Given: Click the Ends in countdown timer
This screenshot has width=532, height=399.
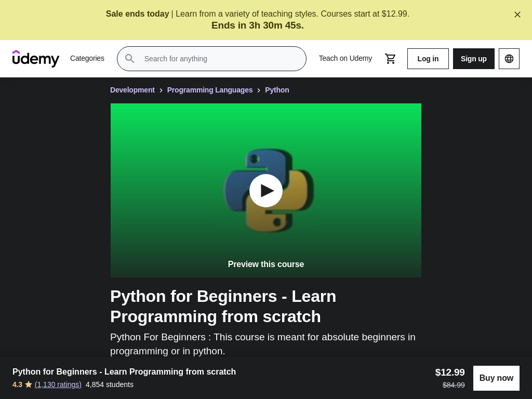Looking at the screenshot, I should [x=258, y=25].
